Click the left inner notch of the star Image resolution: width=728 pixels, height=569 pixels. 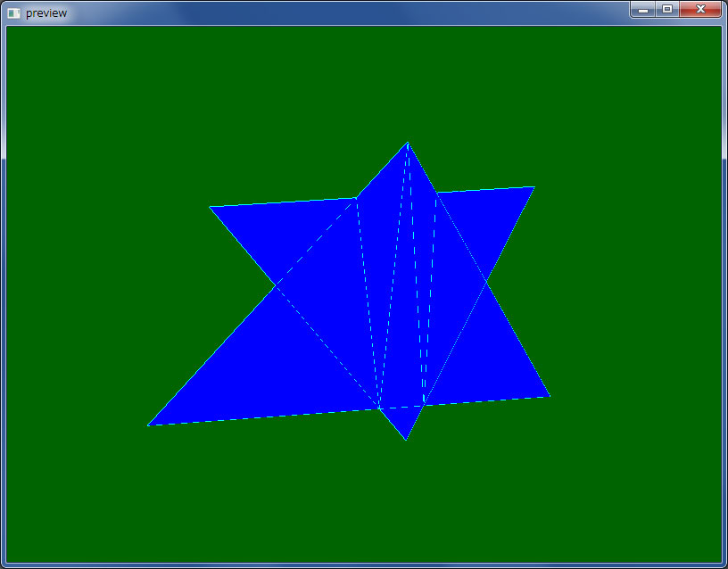(x=276, y=286)
